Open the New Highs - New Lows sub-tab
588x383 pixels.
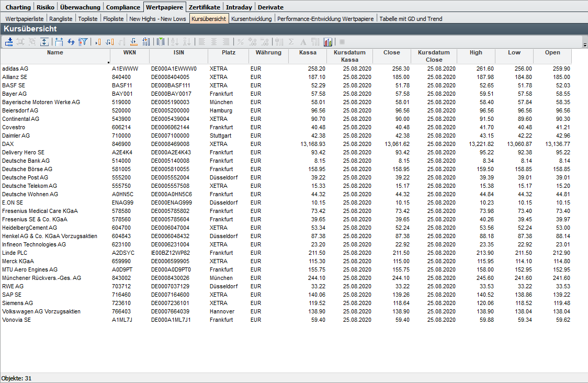pos(157,19)
